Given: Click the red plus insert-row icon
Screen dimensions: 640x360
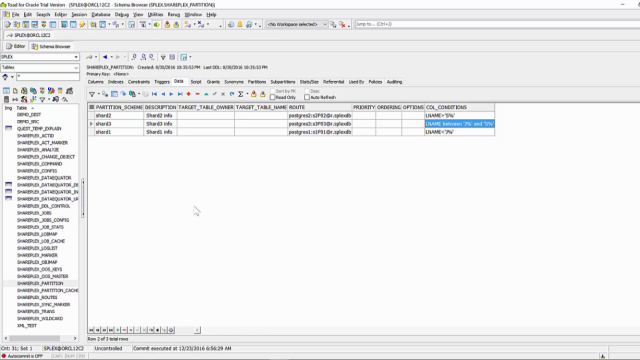Looking at the screenshot, I should click(x=189, y=94).
